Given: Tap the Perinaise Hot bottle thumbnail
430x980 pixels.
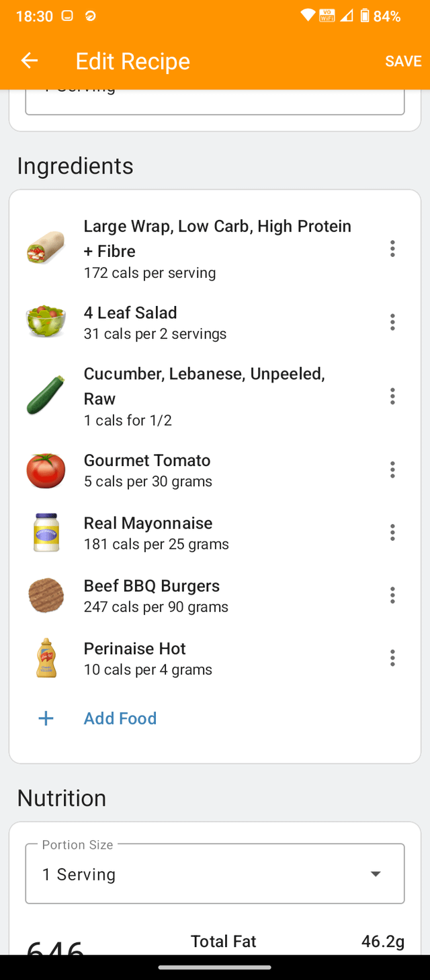Looking at the screenshot, I should point(46,658).
